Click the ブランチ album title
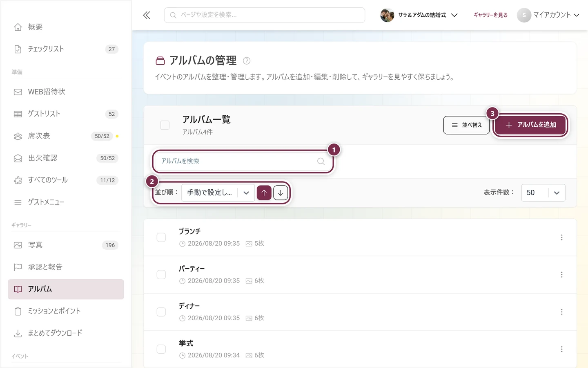 click(189, 231)
